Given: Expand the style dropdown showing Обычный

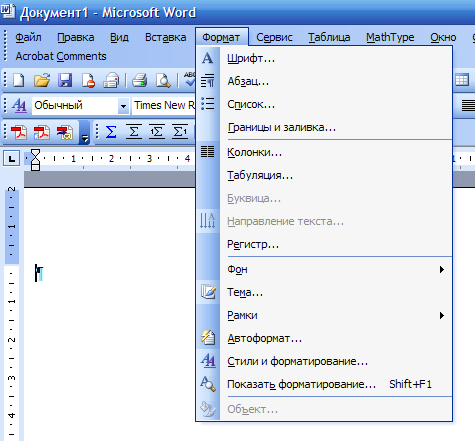Looking at the screenshot, I should coord(123,106).
